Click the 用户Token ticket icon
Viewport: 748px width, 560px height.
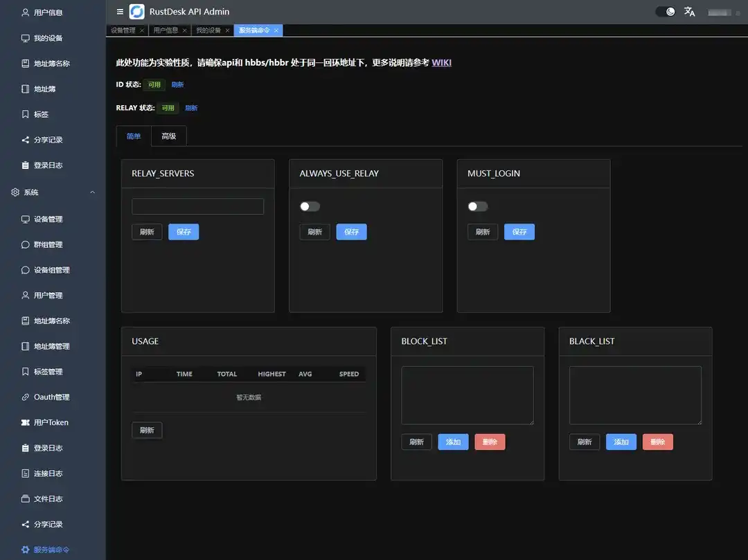tap(26, 423)
